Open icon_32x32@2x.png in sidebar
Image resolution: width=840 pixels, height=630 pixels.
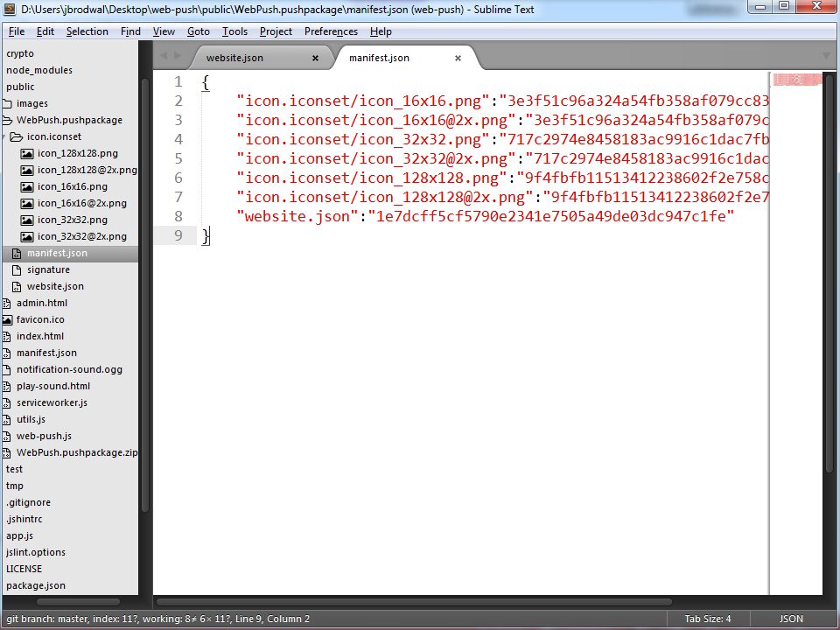coord(82,236)
